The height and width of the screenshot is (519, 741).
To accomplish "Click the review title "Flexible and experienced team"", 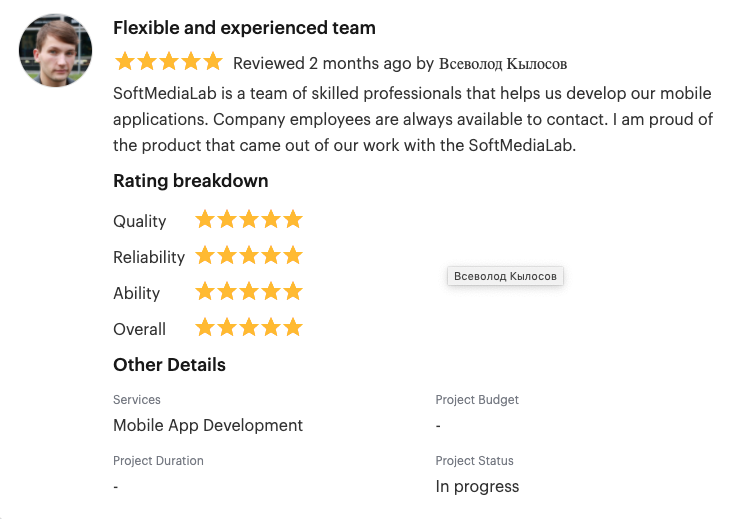I will [244, 28].
